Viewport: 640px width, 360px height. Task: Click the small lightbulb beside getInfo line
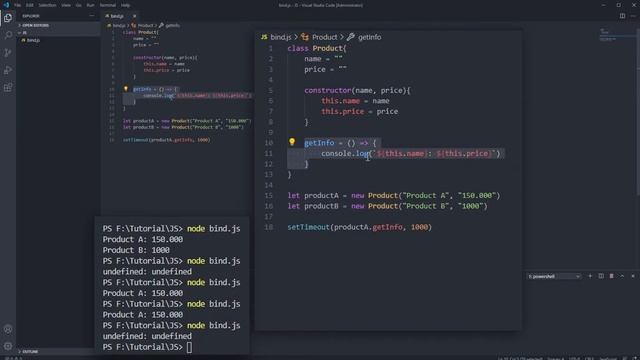click(x=126, y=89)
